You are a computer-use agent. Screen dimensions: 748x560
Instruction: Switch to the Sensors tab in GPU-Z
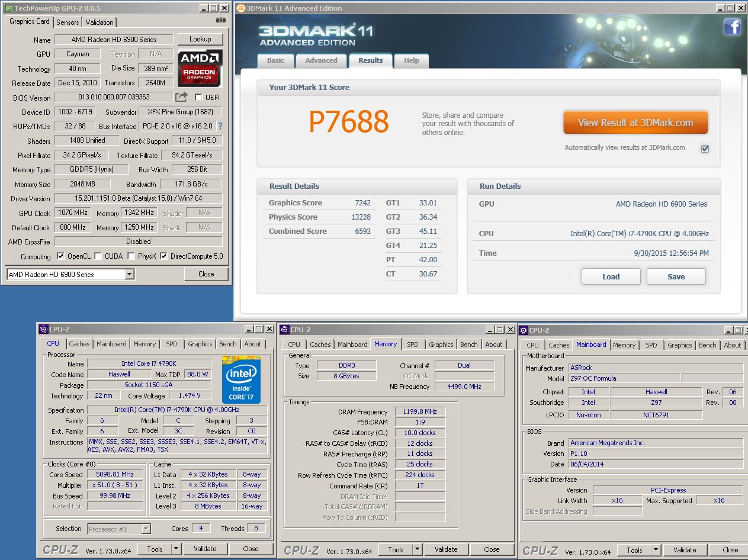tap(68, 22)
